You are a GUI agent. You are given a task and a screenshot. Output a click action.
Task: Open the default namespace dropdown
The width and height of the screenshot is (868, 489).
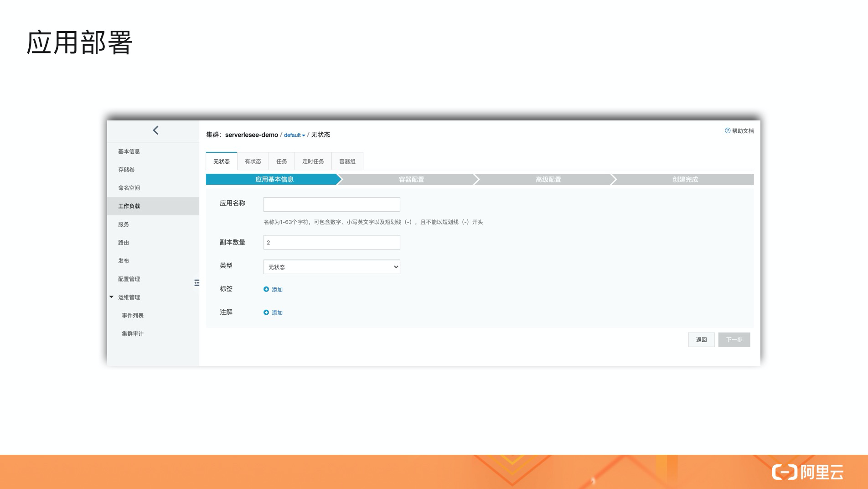tap(294, 135)
